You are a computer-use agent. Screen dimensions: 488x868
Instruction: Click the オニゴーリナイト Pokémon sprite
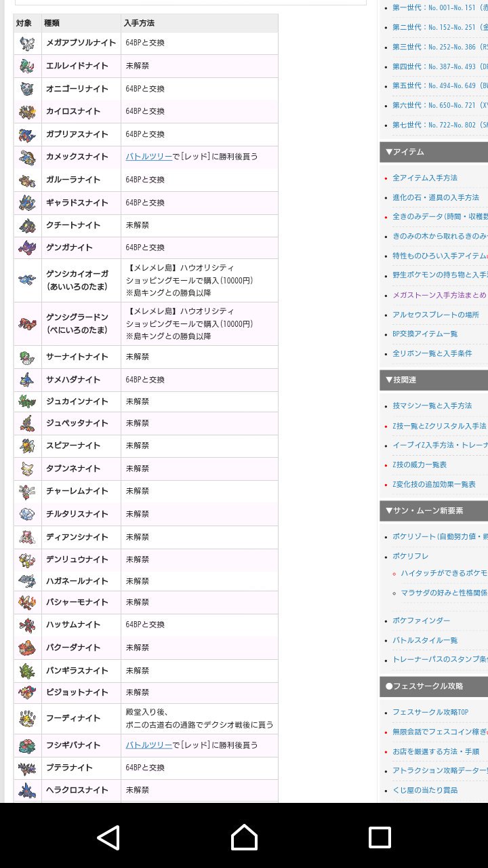tap(27, 89)
